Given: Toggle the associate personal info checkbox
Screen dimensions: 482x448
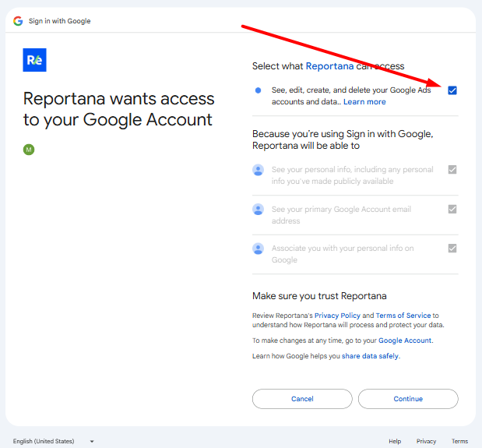Looking at the screenshot, I should point(452,249).
